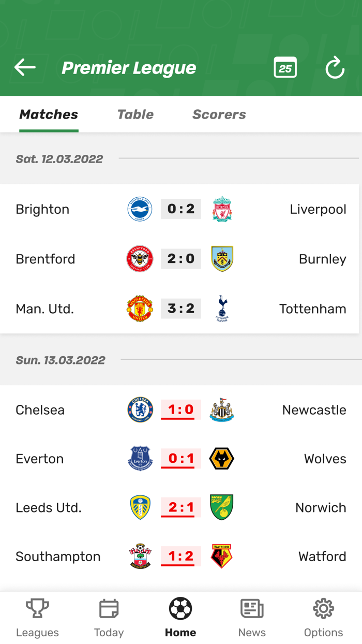This screenshot has width=362, height=644.
Task: Select the Wolves club crest
Action: point(222,459)
